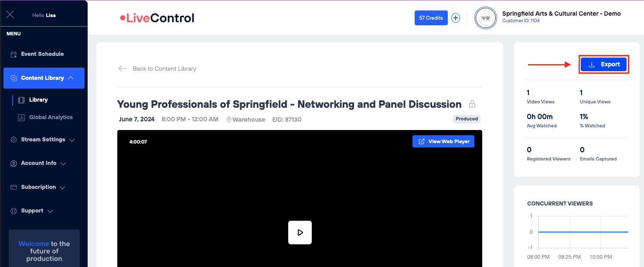Click the Global Analytics chart icon

(21, 117)
